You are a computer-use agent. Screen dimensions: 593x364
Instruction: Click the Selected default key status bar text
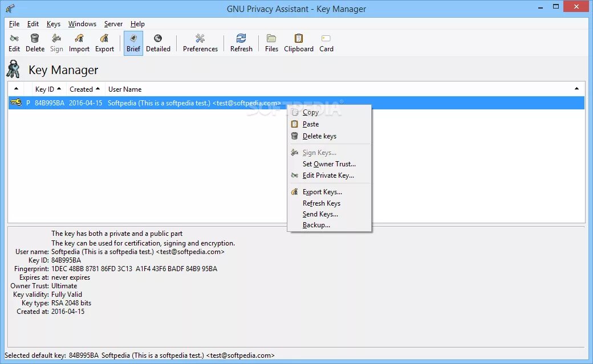[140, 355]
